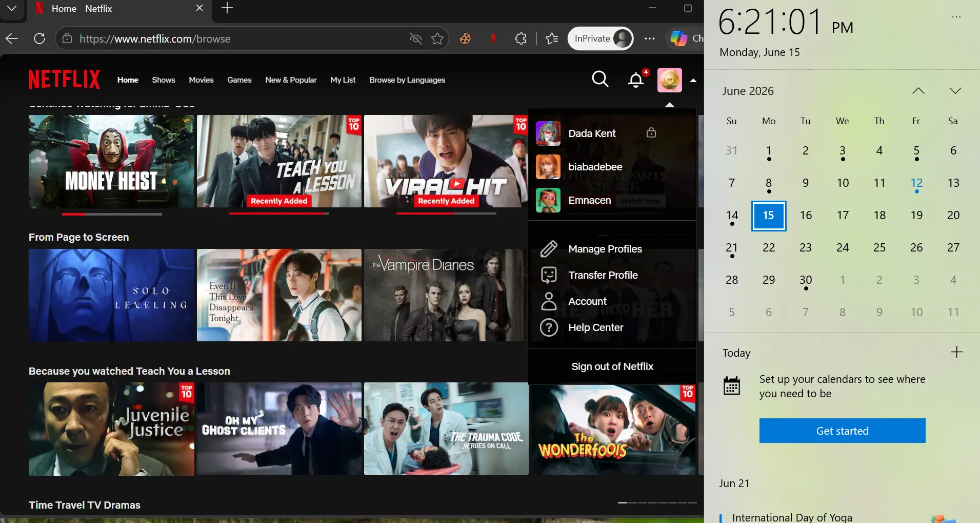
Task: Click the Teach You a Lesson progress bar
Action: click(x=279, y=214)
